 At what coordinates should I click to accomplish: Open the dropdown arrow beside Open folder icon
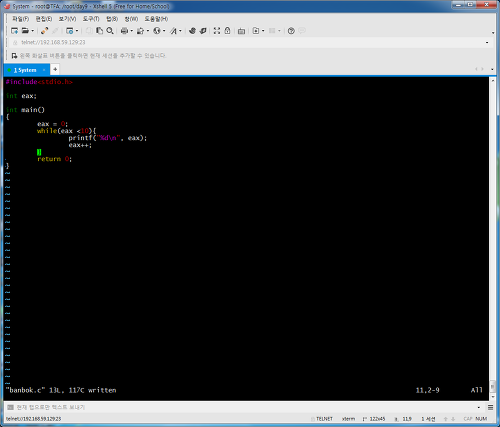pyautogui.click(x=33, y=31)
